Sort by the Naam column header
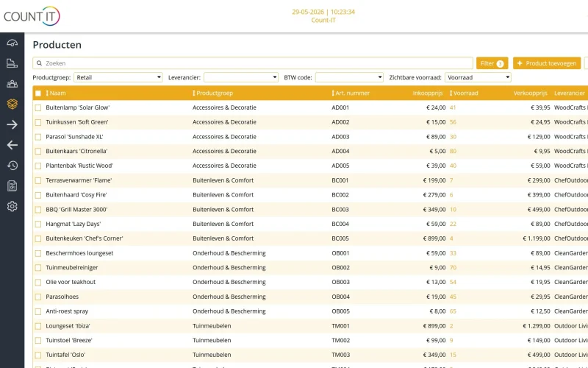The width and height of the screenshot is (588, 368). click(57, 93)
